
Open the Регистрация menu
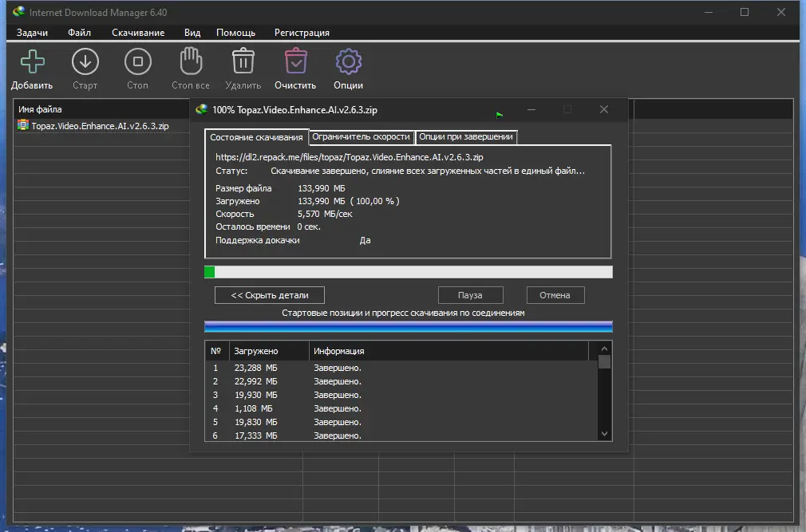coord(302,33)
